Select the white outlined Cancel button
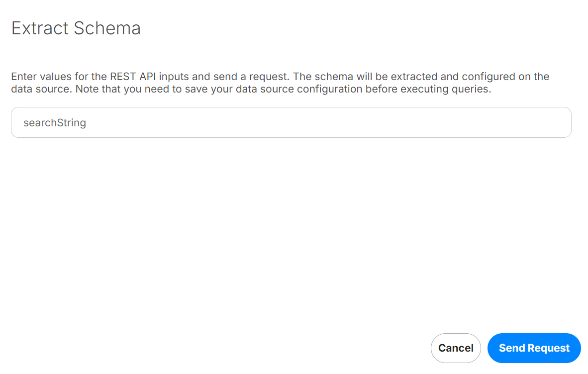 point(456,348)
